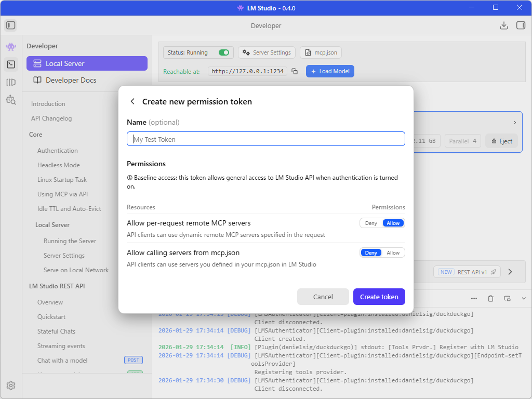This screenshot has width=532, height=399.
Task: Set per-request remote MCP servers to Deny
Action: click(x=370, y=222)
